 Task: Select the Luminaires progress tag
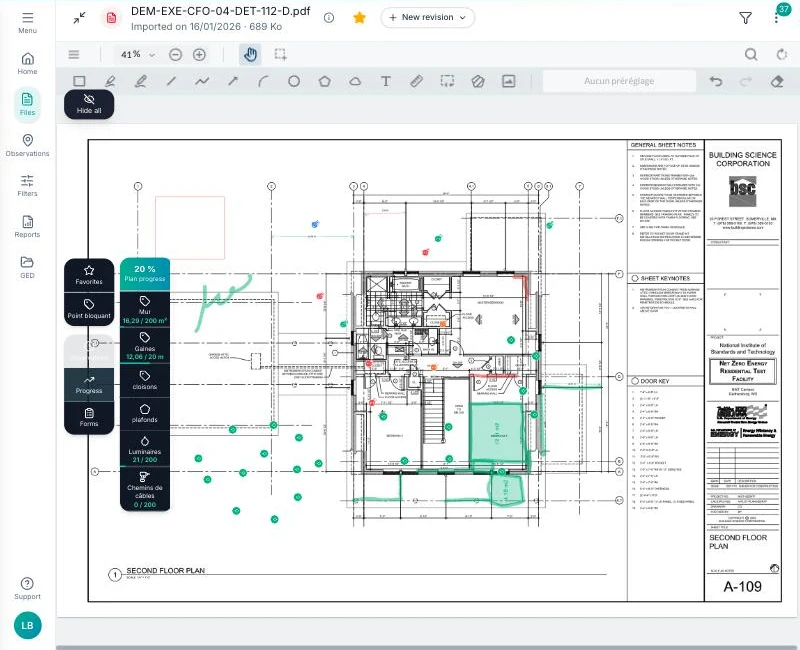pyautogui.click(x=145, y=448)
